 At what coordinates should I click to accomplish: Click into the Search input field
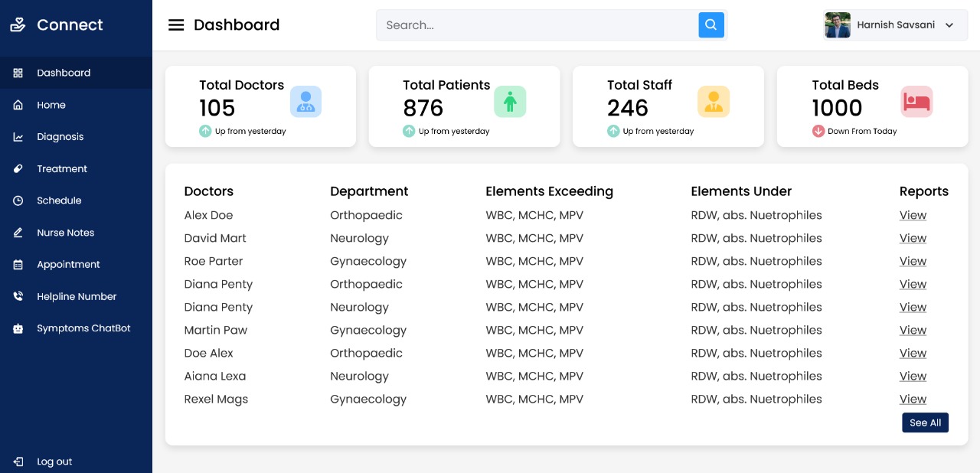click(x=536, y=25)
